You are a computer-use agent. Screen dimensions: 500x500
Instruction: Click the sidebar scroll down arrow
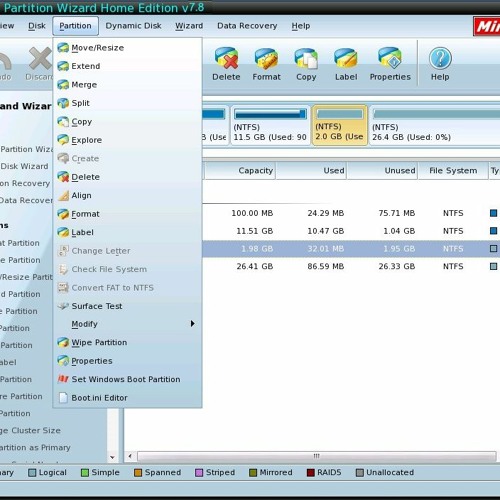click(x=113, y=457)
